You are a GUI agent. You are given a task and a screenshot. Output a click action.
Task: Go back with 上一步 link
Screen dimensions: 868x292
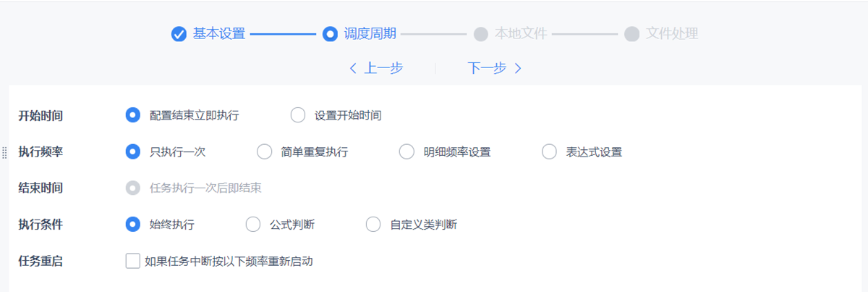[x=376, y=68]
